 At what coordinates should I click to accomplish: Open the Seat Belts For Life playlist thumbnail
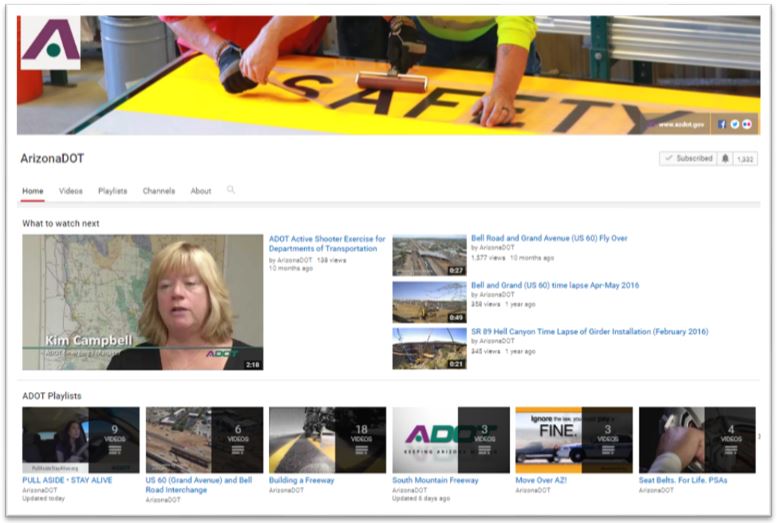(x=697, y=440)
